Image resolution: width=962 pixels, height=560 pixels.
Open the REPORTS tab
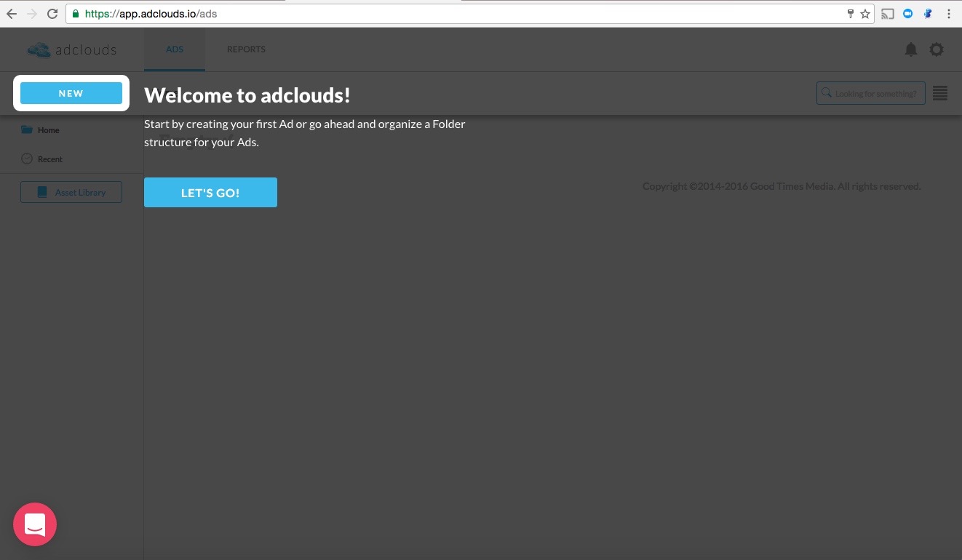pyautogui.click(x=246, y=49)
